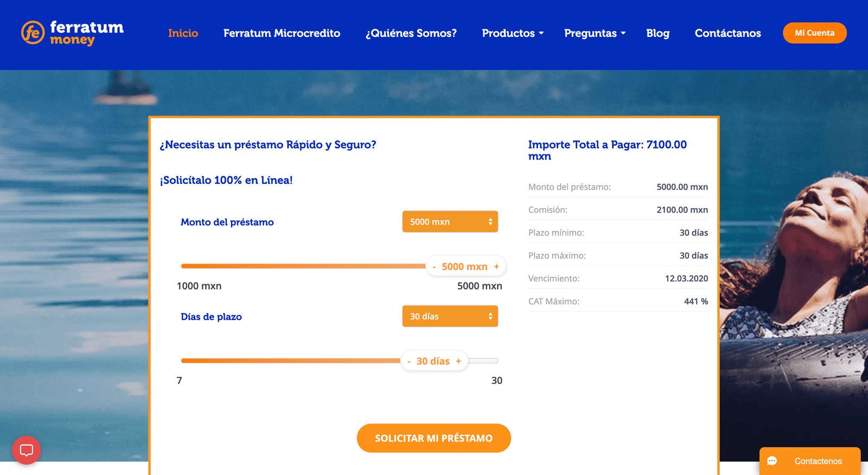Image resolution: width=868 pixels, height=475 pixels.
Task: Open the red chat bubble icon
Action: (x=27, y=450)
